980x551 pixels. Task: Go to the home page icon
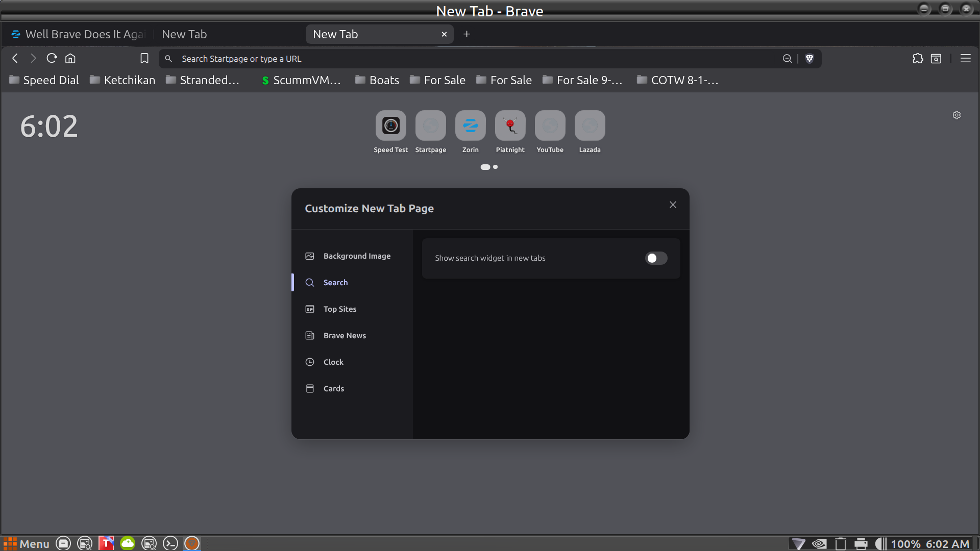tap(70, 59)
